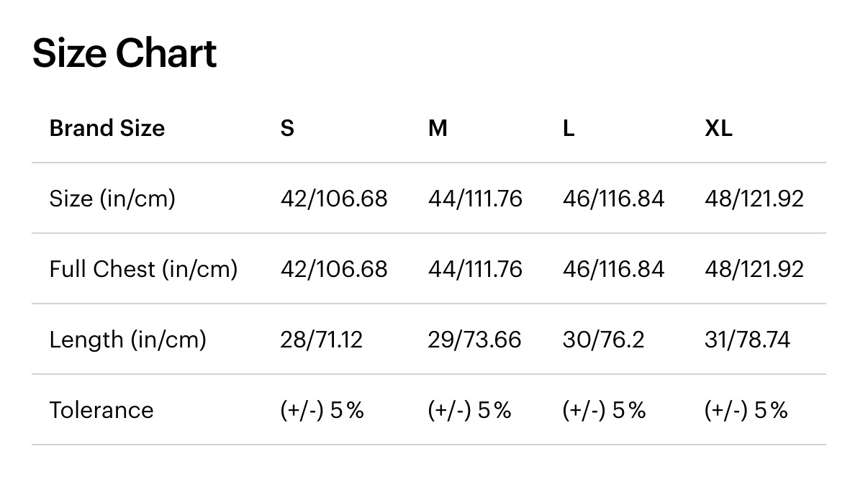This screenshot has height=482, width=868.
Task: Click the Size (in/cm) row label
Action: pos(112,199)
